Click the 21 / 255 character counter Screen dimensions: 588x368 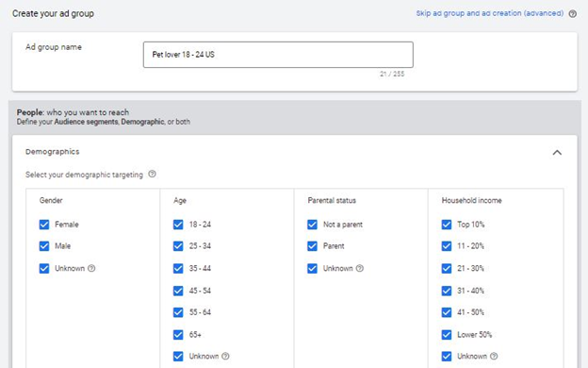pos(392,74)
